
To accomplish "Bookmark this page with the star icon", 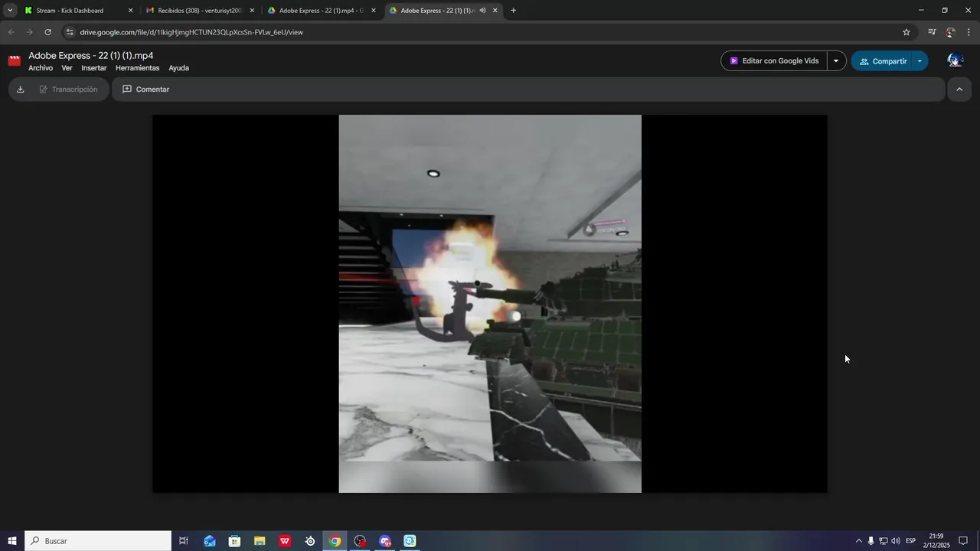I will tap(906, 32).
